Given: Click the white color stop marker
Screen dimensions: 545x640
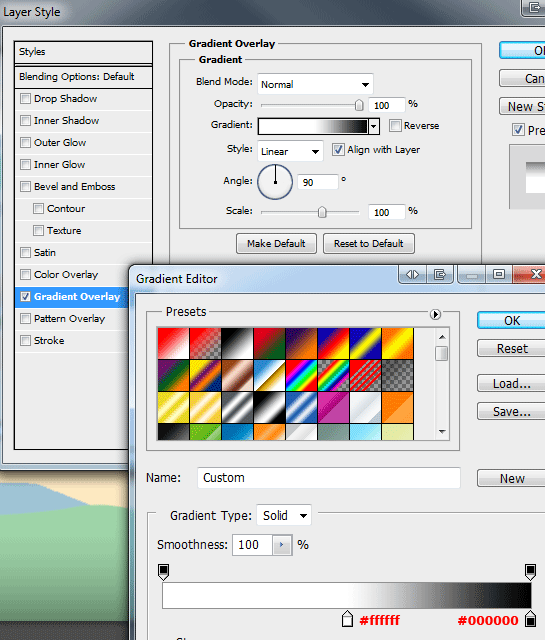Looking at the screenshot, I should pyautogui.click(x=347, y=618).
